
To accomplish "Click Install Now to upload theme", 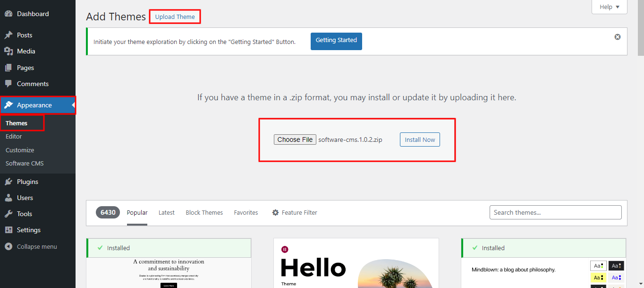I will coord(420,140).
